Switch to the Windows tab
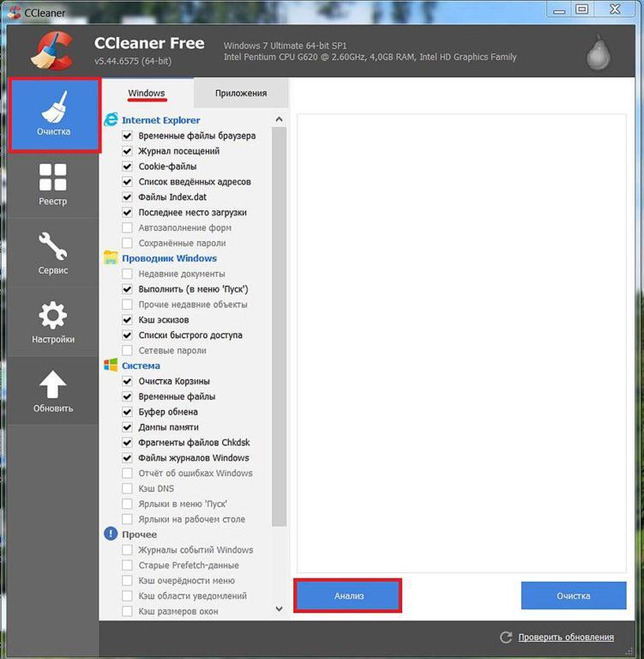This screenshot has width=644, height=659. pyautogui.click(x=147, y=93)
